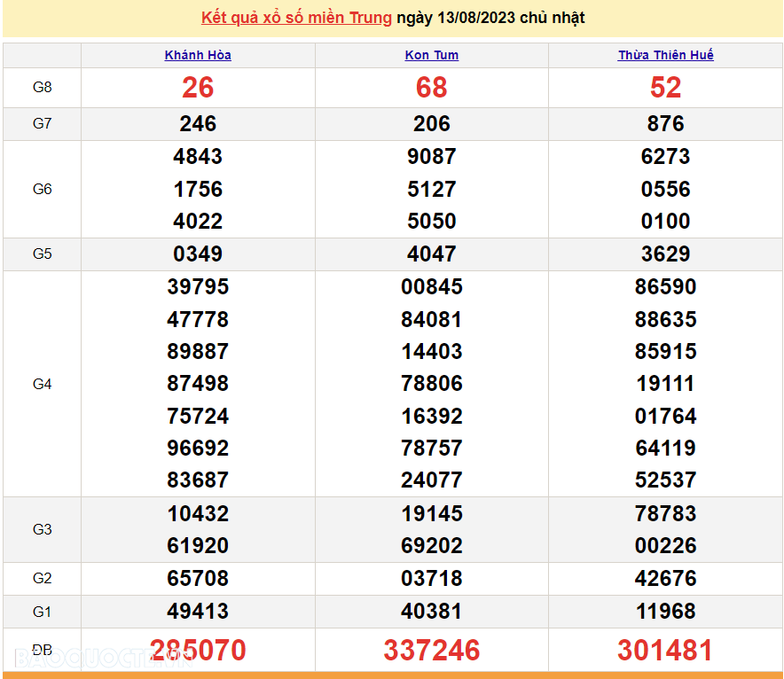The image size is (784, 679).
Task: Click the G8 row label
Action: (42, 88)
